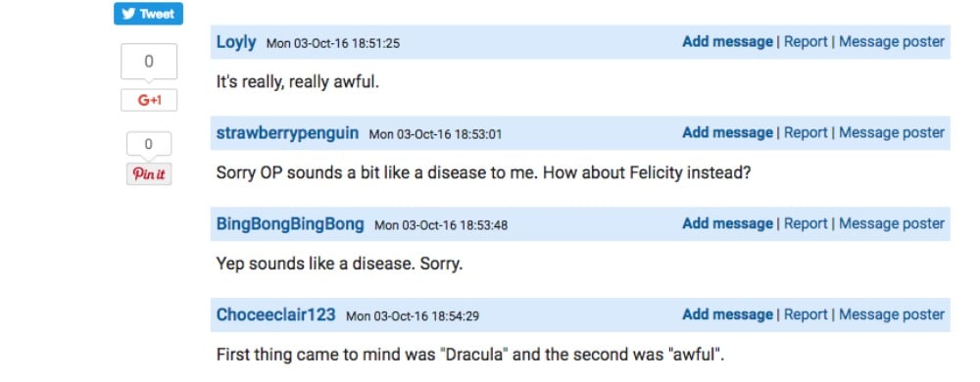
Task: Open BingBongBingBong's profile link
Action: coord(290,224)
